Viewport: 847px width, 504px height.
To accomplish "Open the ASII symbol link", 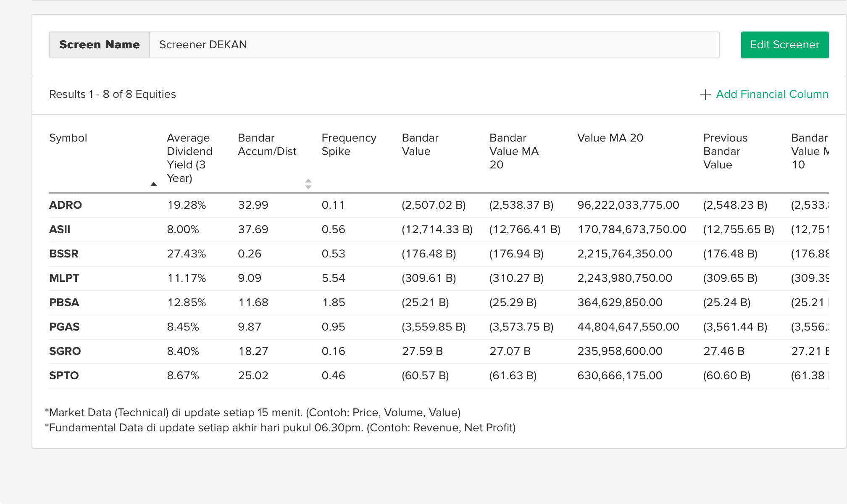I will [60, 229].
